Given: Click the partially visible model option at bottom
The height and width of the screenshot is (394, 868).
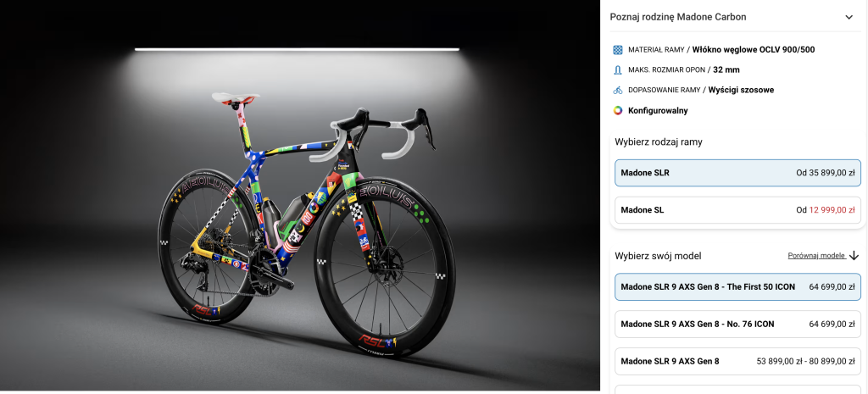Looking at the screenshot, I should point(738,390).
